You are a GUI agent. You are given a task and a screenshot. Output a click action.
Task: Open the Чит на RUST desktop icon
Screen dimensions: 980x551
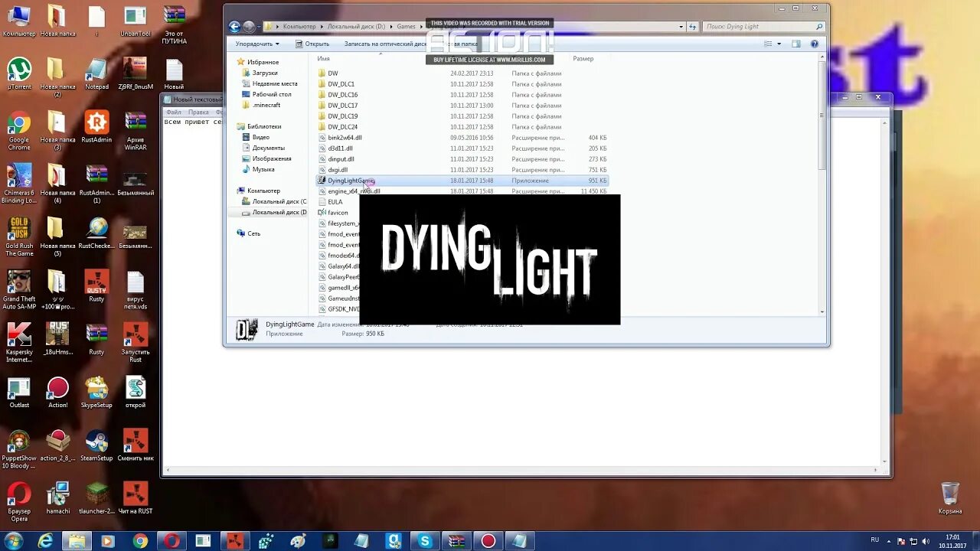pyautogui.click(x=136, y=498)
